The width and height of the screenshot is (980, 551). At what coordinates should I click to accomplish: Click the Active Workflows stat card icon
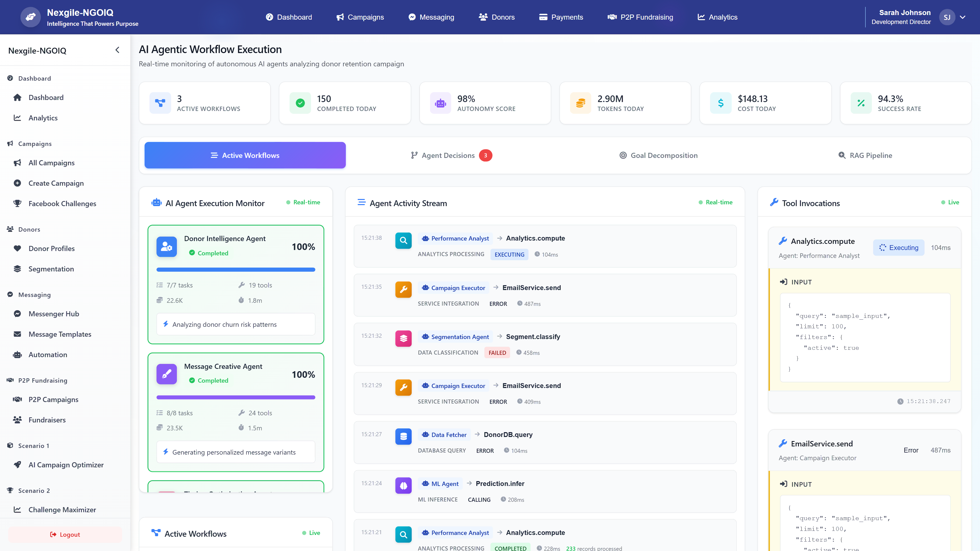(160, 103)
